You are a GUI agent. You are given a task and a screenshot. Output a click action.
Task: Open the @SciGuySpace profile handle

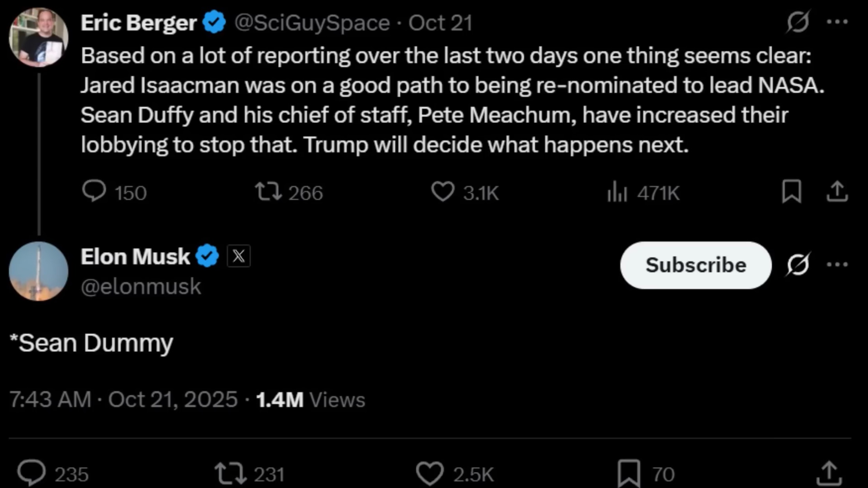(x=312, y=23)
